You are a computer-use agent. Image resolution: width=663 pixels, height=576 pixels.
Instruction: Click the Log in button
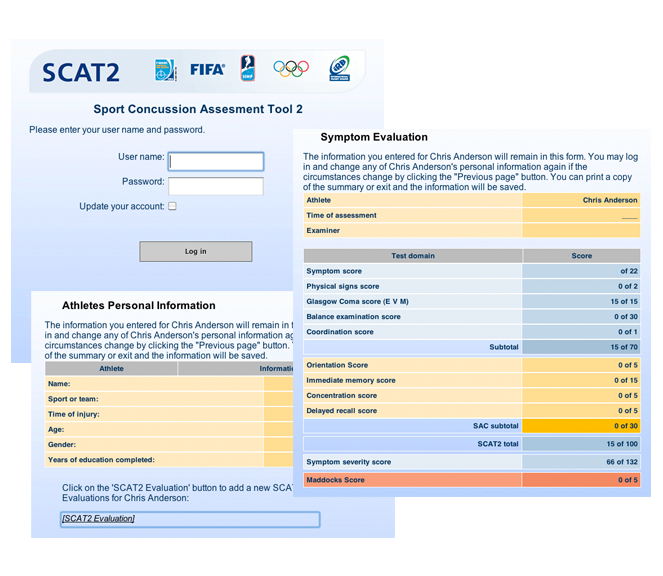[x=196, y=251]
